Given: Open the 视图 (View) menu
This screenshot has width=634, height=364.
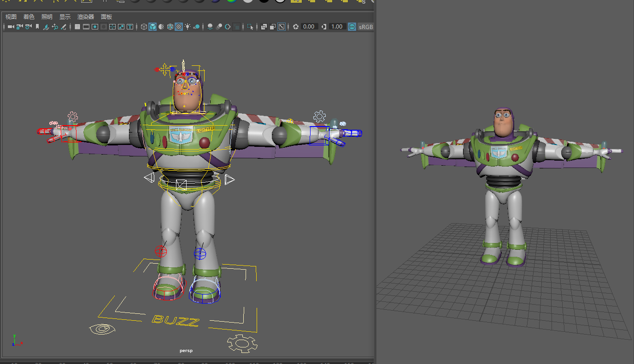Looking at the screenshot, I should [x=11, y=17].
